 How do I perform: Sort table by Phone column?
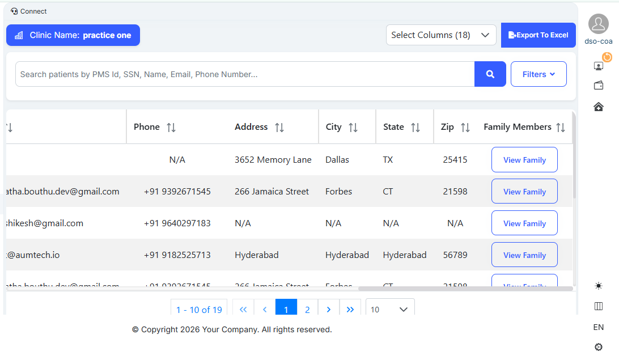click(171, 128)
